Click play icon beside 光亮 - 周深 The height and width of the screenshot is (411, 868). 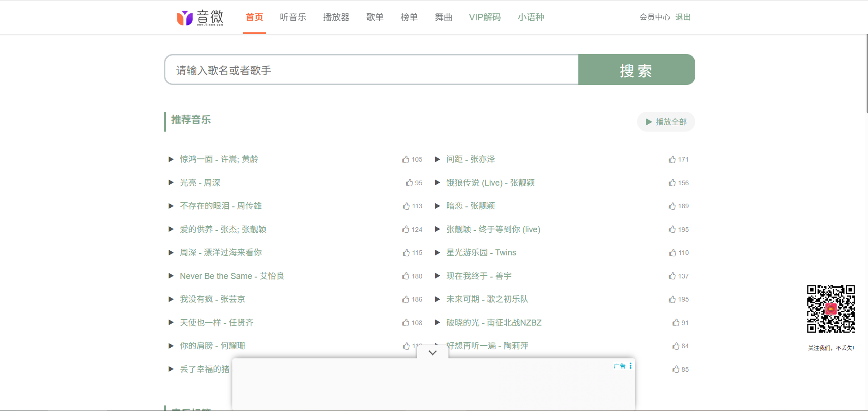click(x=171, y=183)
